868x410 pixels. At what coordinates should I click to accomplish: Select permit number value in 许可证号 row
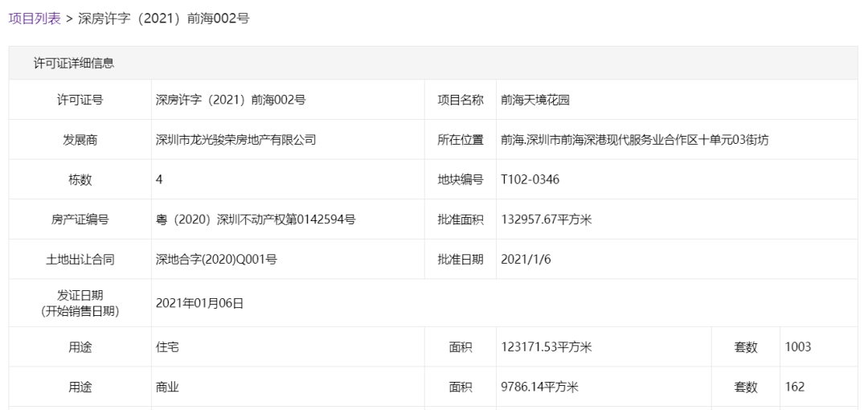231,100
